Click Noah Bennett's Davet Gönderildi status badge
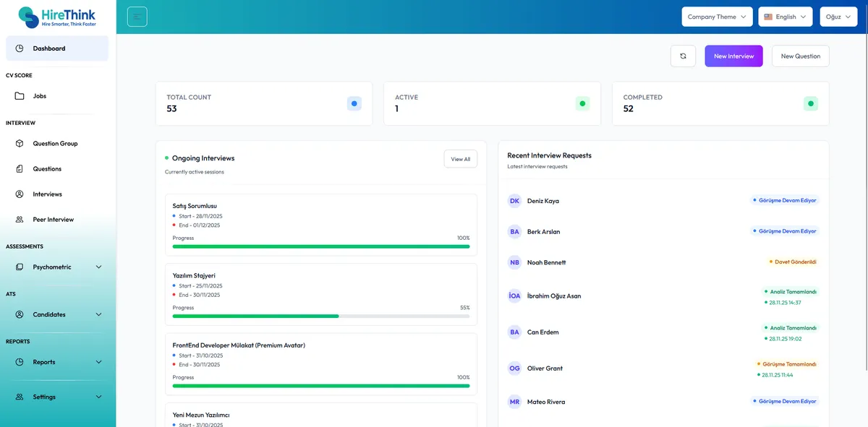The width and height of the screenshot is (868, 427). coord(793,262)
